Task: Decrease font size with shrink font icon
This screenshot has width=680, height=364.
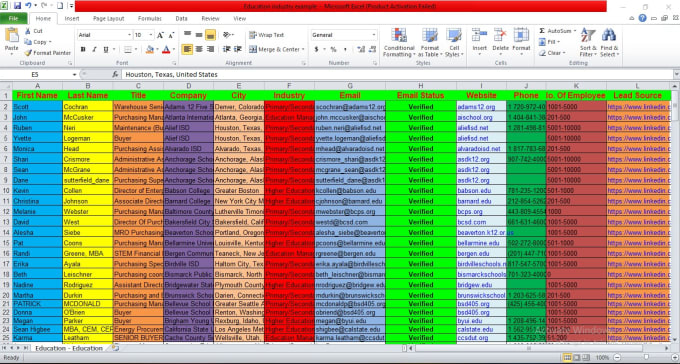Action: point(171,35)
